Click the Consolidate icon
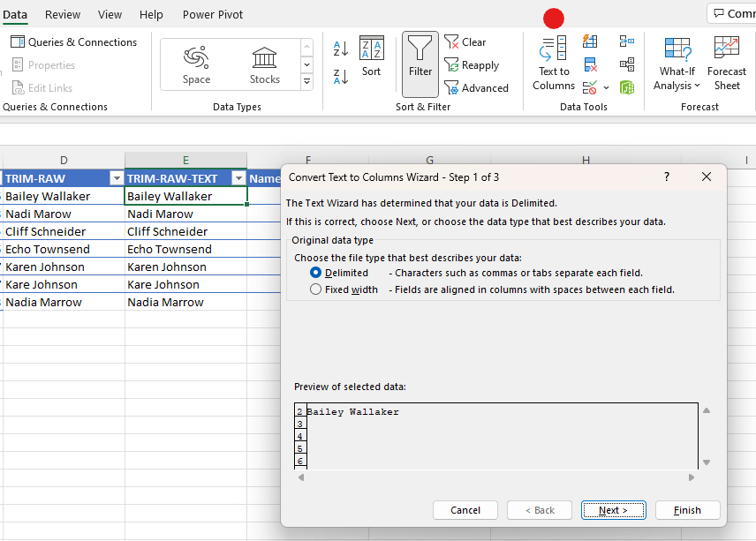This screenshot has width=756, height=541. (627, 41)
